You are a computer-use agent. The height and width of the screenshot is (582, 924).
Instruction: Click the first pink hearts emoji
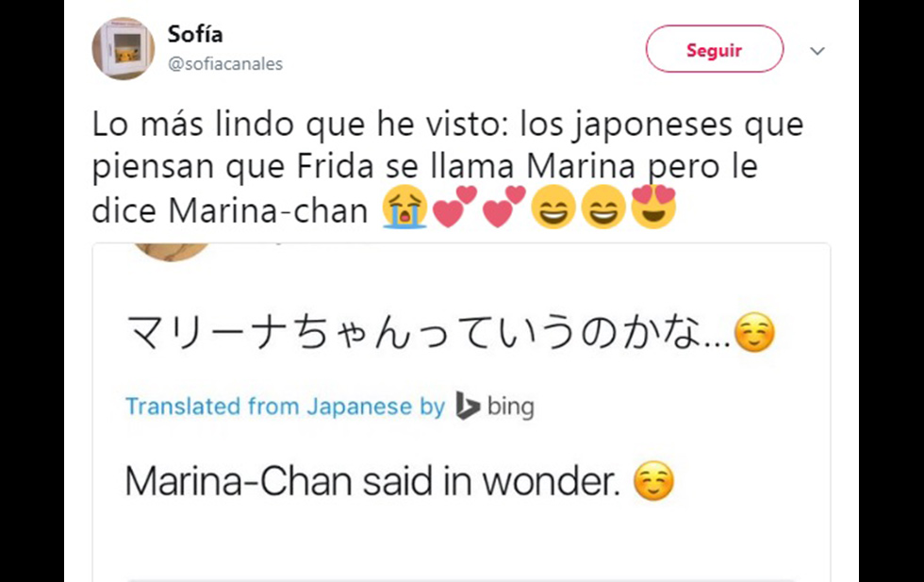click(454, 208)
